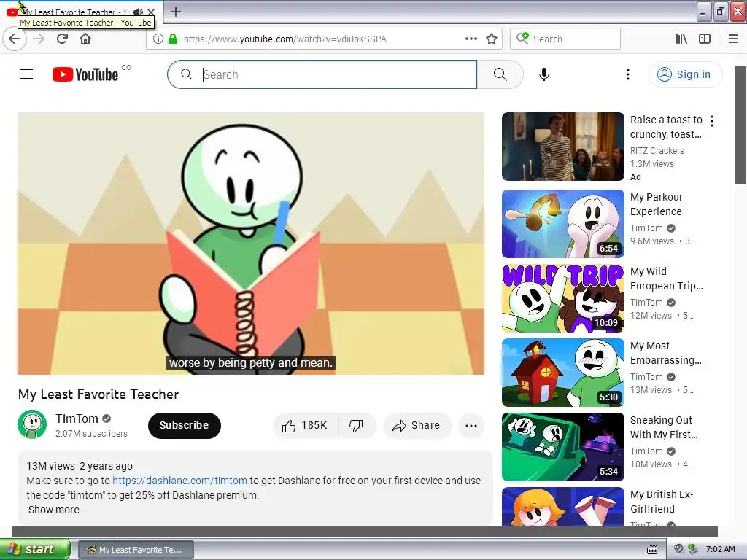Open page actions three-dot menu in address bar
747x560 pixels.
(471, 39)
